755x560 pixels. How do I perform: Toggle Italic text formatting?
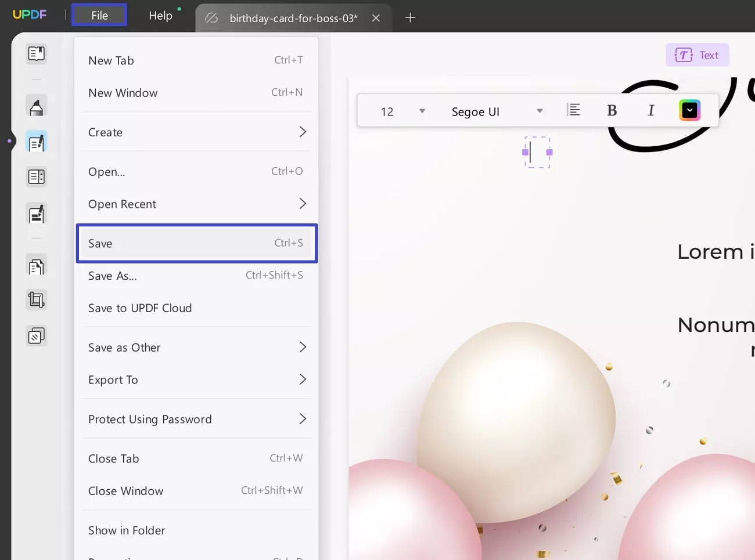click(x=650, y=111)
